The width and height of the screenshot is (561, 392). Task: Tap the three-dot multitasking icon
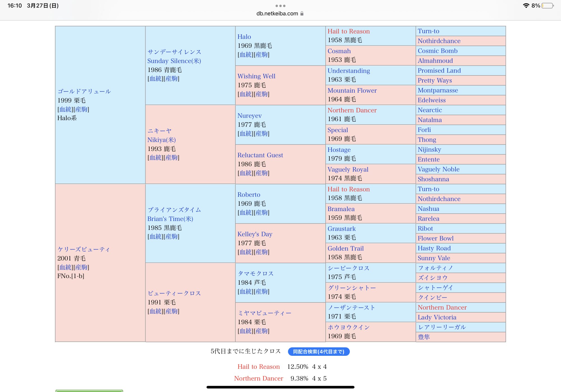[x=280, y=6]
